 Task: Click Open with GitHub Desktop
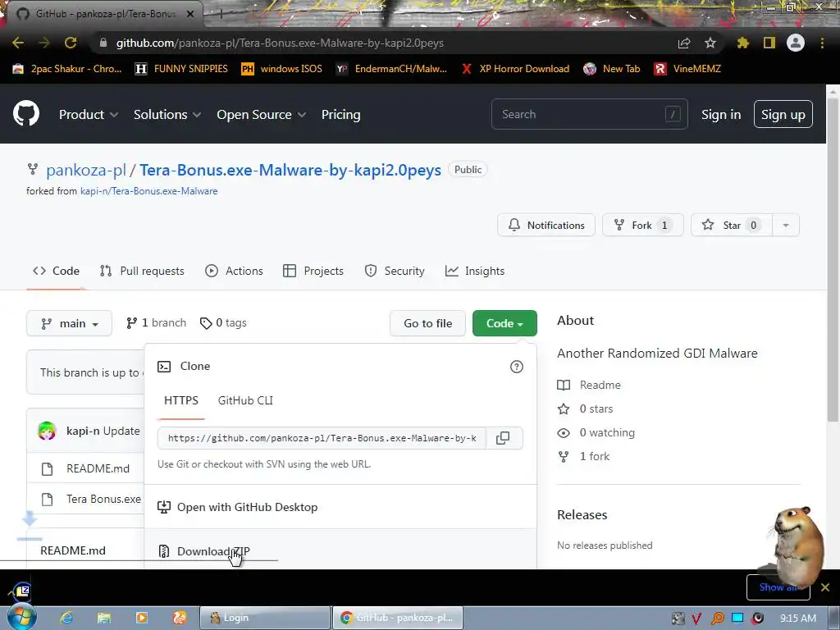[x=340, y=507]
